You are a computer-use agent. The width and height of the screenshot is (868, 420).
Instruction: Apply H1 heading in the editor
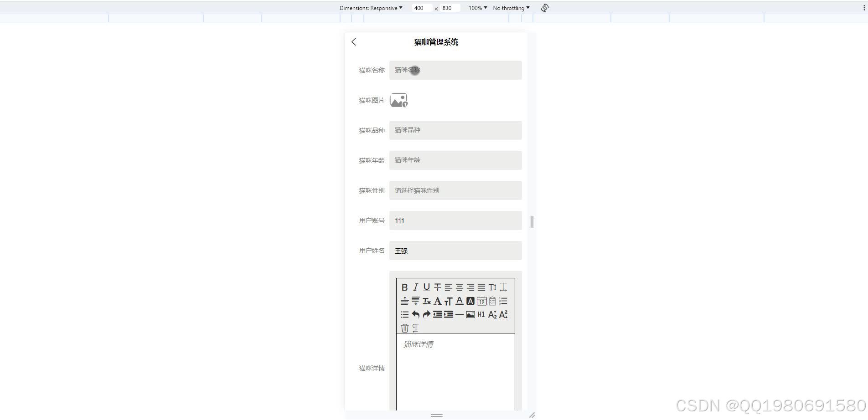click(481, 314)
